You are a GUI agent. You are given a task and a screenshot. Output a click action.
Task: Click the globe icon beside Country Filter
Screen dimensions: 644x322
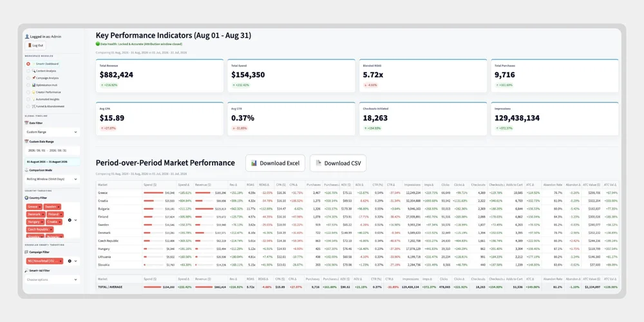click(x=26, y=198)
